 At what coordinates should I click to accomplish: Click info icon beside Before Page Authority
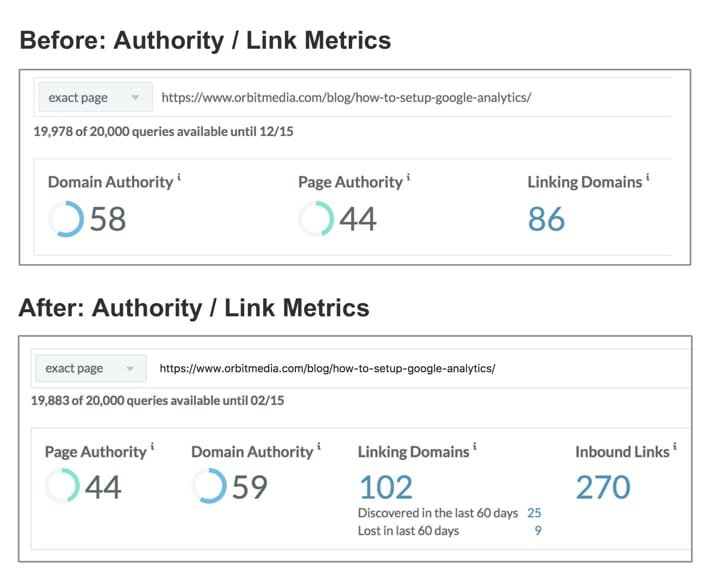click(x=408, y=177)
